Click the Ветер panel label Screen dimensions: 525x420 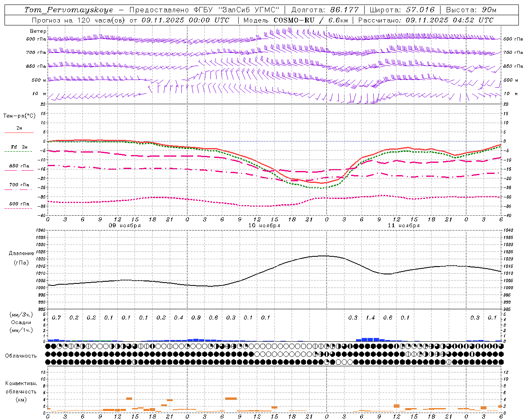tap(38, 31)
